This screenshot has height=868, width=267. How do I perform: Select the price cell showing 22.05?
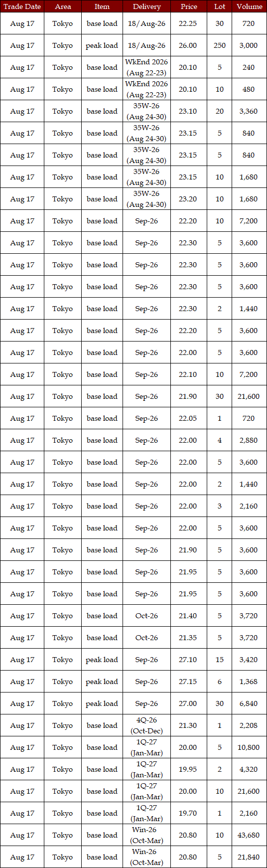tap(189, 418)
